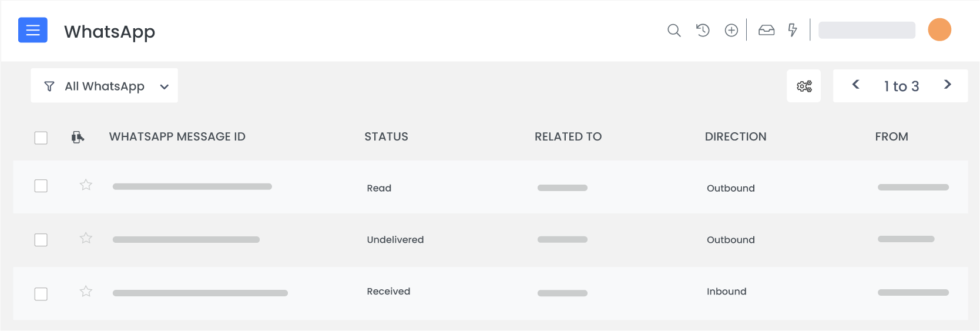This screenshot has width=980, height=331.
Task: Click the plus create-new icon
Action: click(731, 30)
